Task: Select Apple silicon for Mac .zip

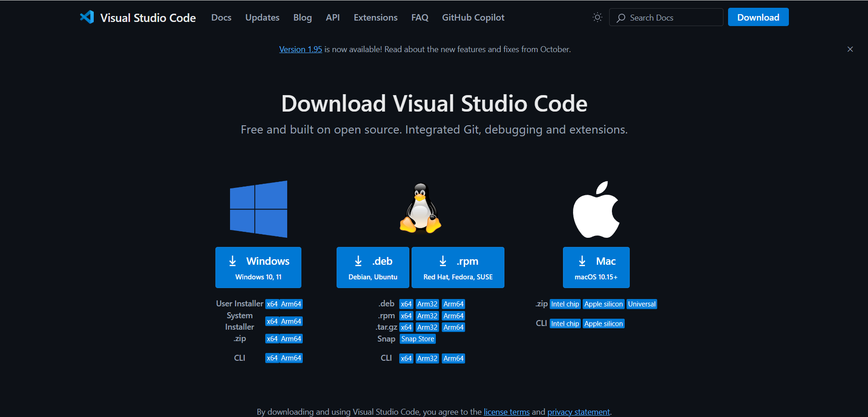Action: [x=604, y=304]
